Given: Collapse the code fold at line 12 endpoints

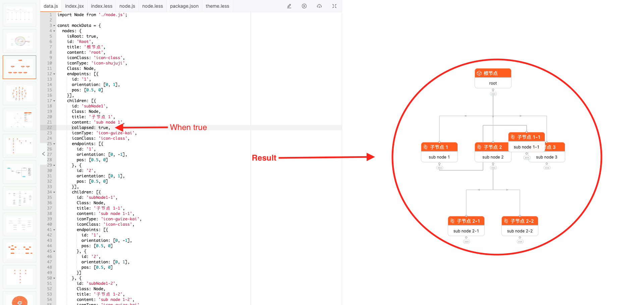Looking at the screenshot, I should click(54, 74).
